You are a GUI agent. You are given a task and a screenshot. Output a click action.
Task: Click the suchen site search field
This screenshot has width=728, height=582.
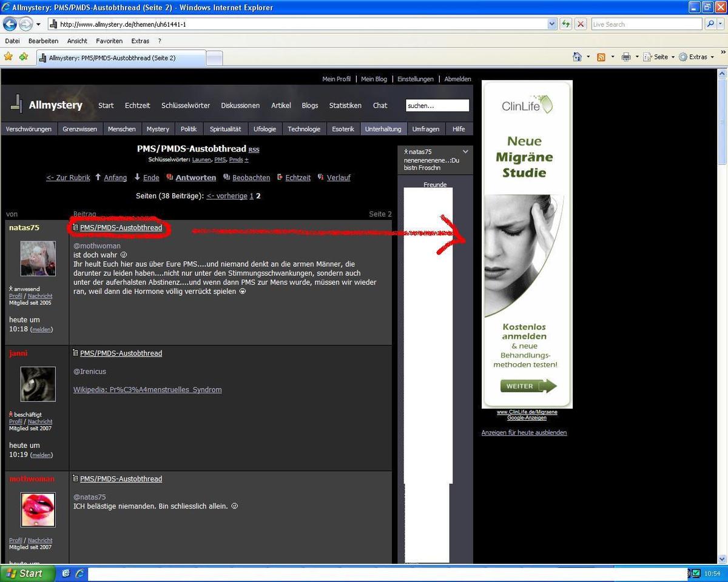point(437,105)
